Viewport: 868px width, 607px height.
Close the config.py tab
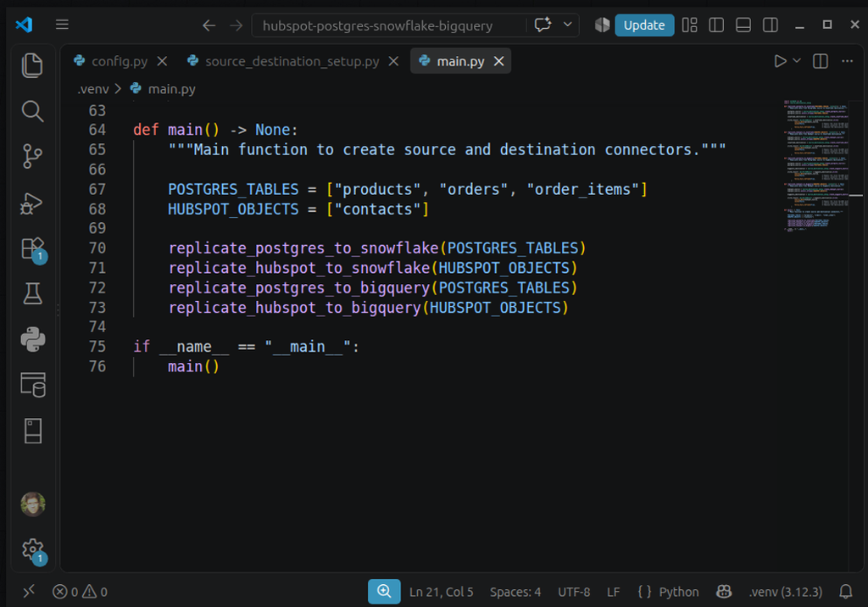pyautogui.click(x=162, y=62)
